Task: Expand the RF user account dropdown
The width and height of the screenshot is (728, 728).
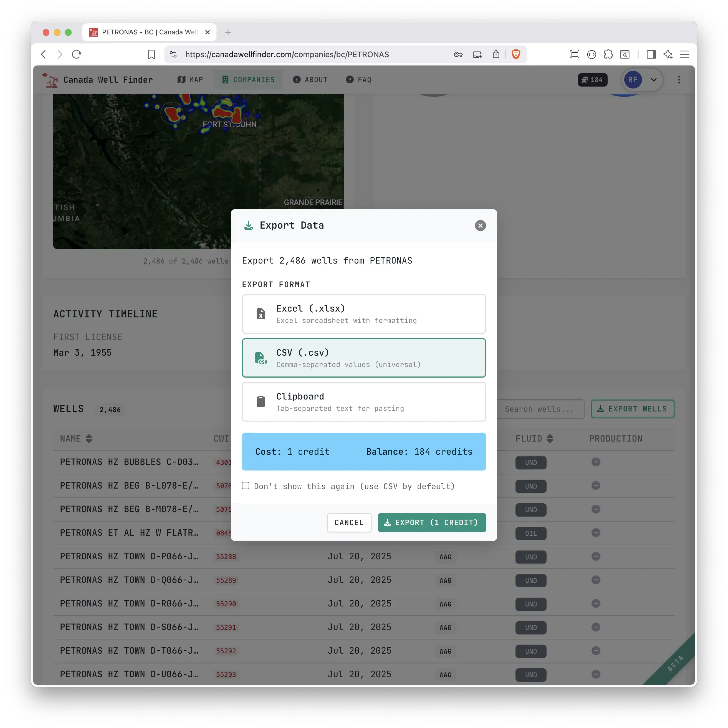Action: pos(653,80)
